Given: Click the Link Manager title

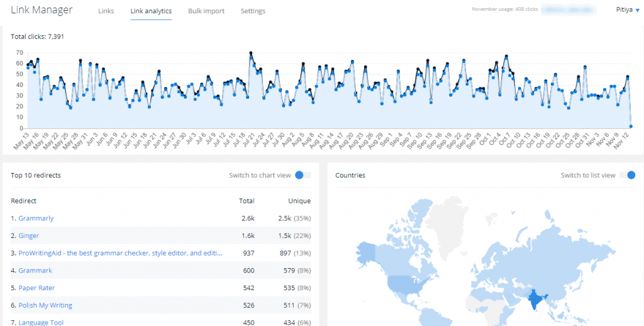Looking at the screenshot, I should 42,10.
